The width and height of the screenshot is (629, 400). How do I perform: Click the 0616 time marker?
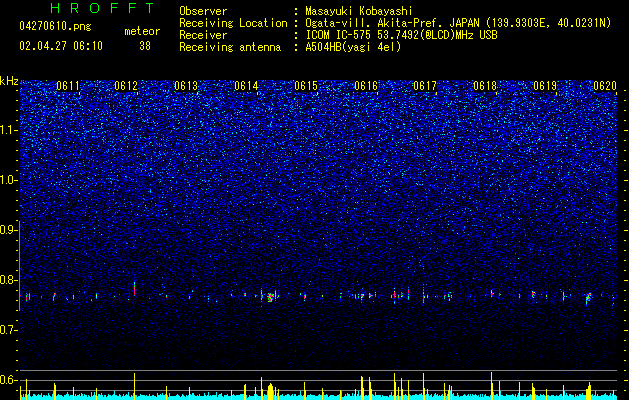(x=366, y=86)
